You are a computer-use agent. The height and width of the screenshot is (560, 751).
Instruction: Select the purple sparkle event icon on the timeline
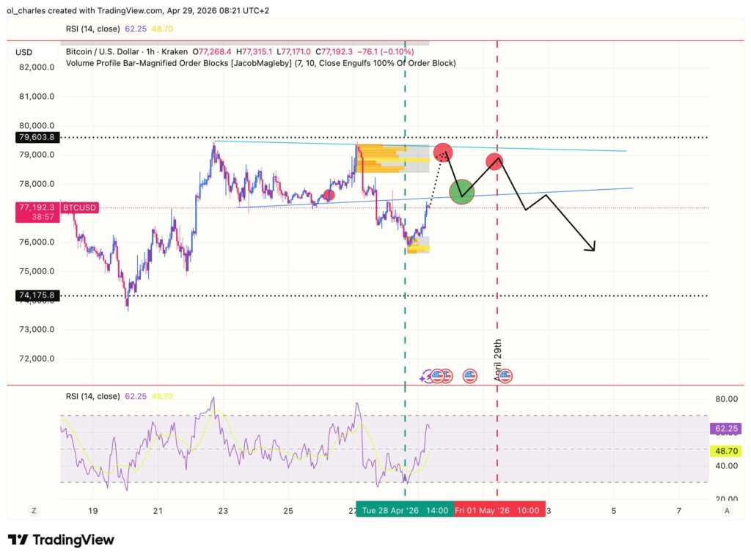[425, 376]
